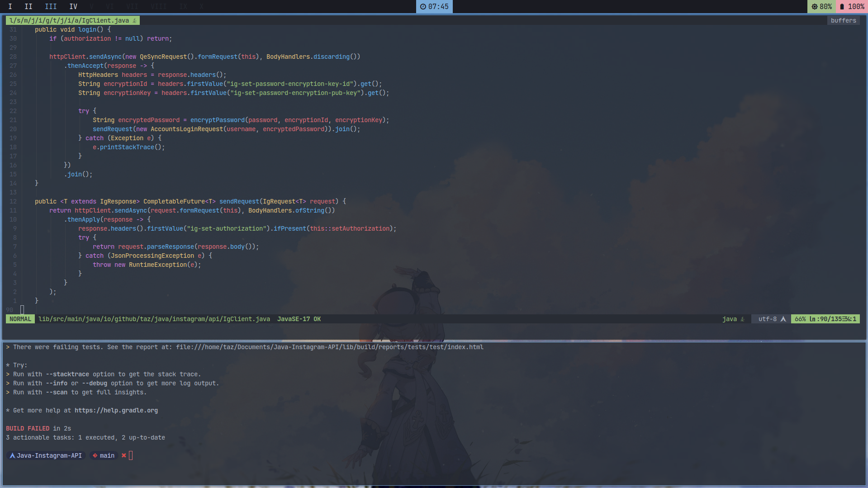The height and width of the screenshot is (488, 868).
Task: Click the red failure cross in the prompt
Action: [x=124, y=455]
